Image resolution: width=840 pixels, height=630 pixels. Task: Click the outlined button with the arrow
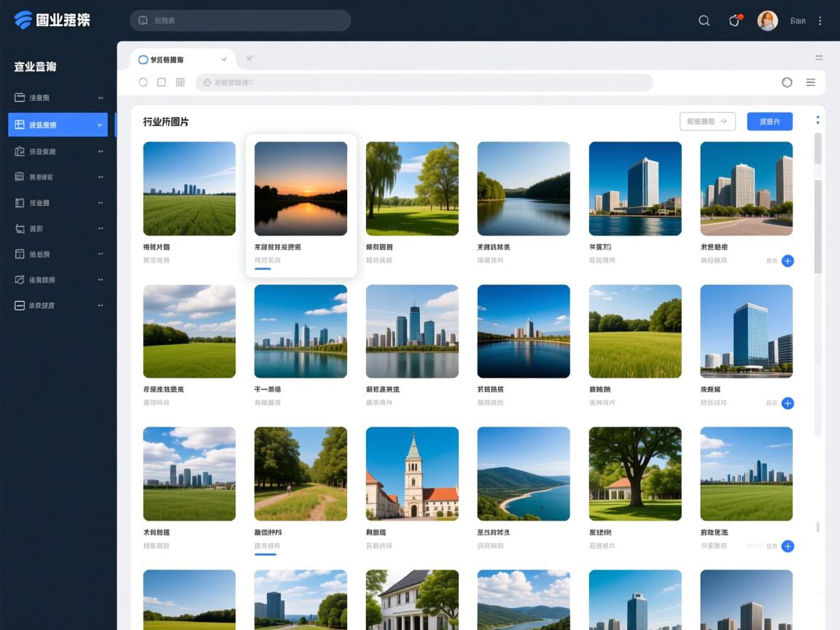[x=707, y=122]
